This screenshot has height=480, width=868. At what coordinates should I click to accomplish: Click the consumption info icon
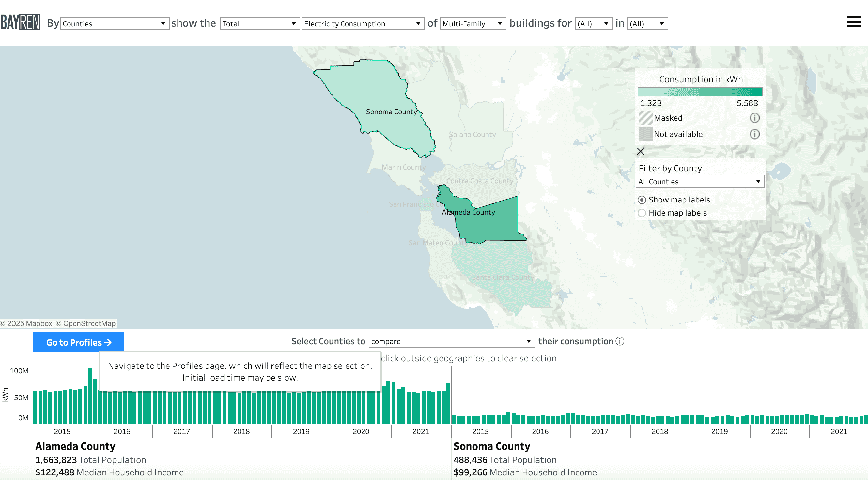click(x=620, y=341)
